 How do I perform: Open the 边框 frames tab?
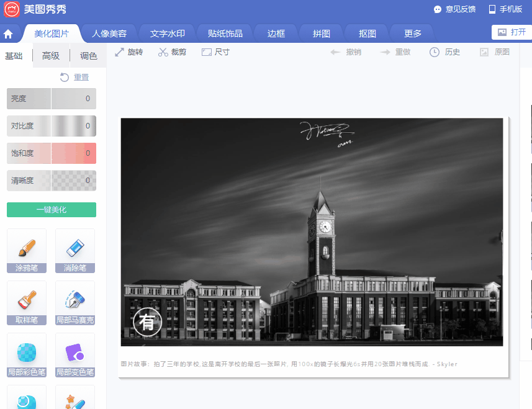(x=276, y=32)
